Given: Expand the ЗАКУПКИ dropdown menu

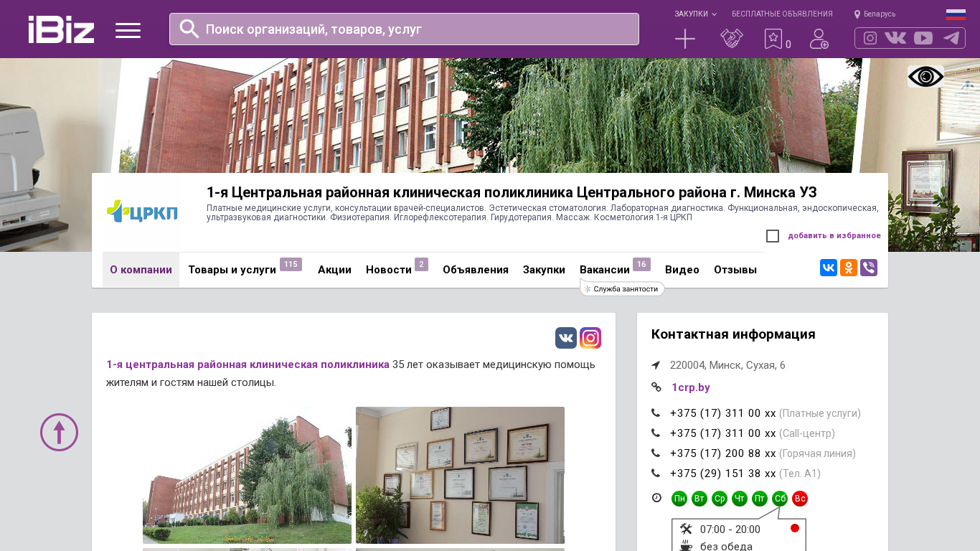Looking at the screenshot, I should point(695,14).
